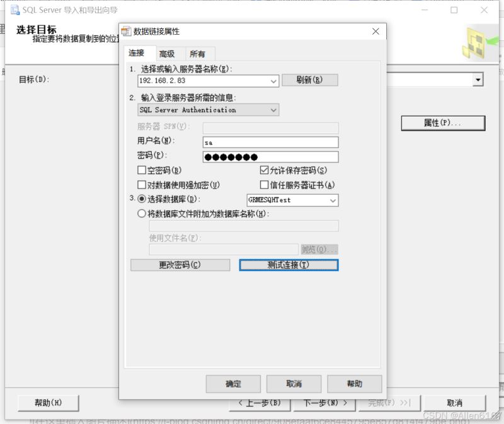504x424 pixels.
Task: Open the 高级 tab
Action: (167, 54)
